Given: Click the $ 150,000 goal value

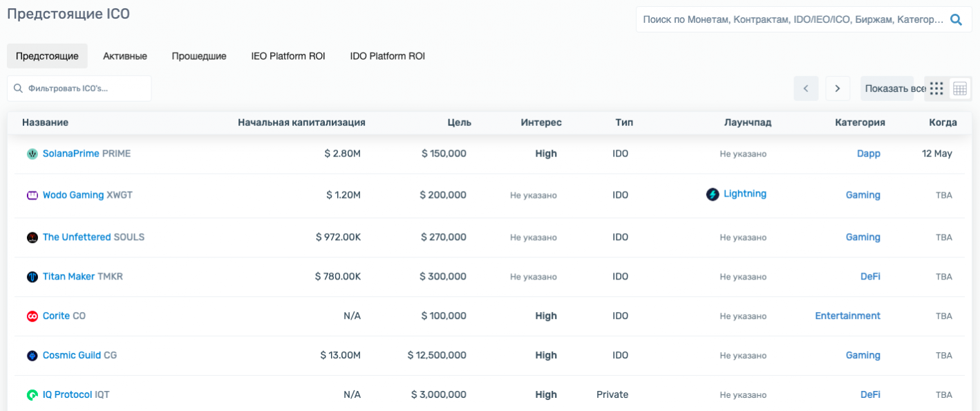Looking at the screenshot, I should coord(444,154).
